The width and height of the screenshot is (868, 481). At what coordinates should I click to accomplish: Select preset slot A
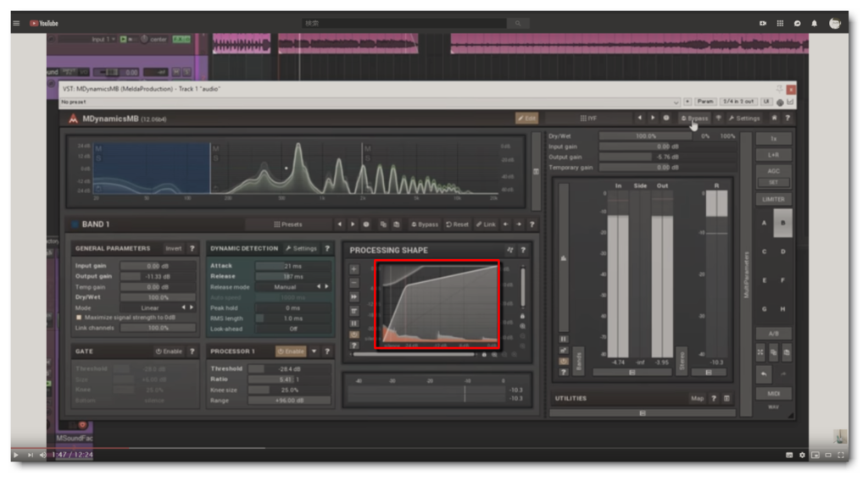[764, 224]
